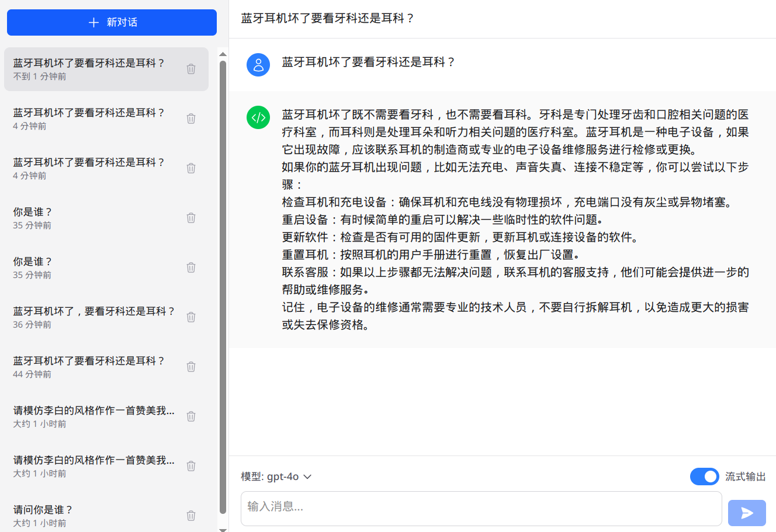Click the sidebar scrollbar up arrow

pyautogui.click(x=223, y=54)
